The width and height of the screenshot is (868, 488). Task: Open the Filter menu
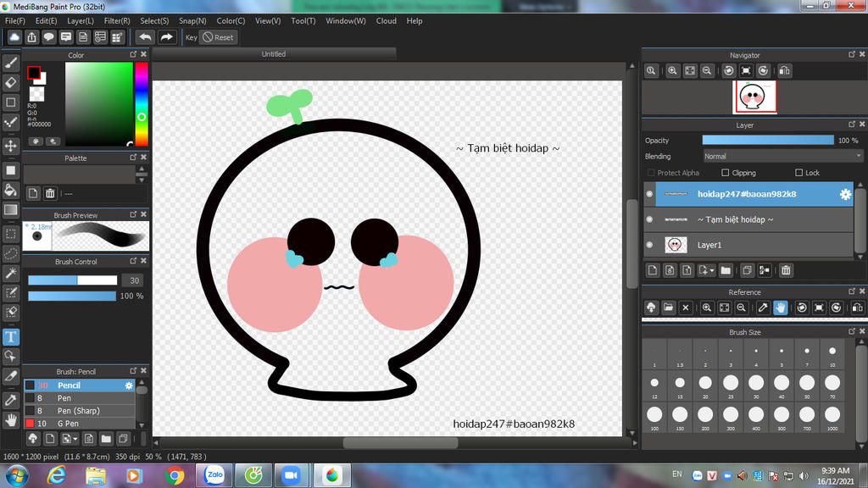[117, 21]
